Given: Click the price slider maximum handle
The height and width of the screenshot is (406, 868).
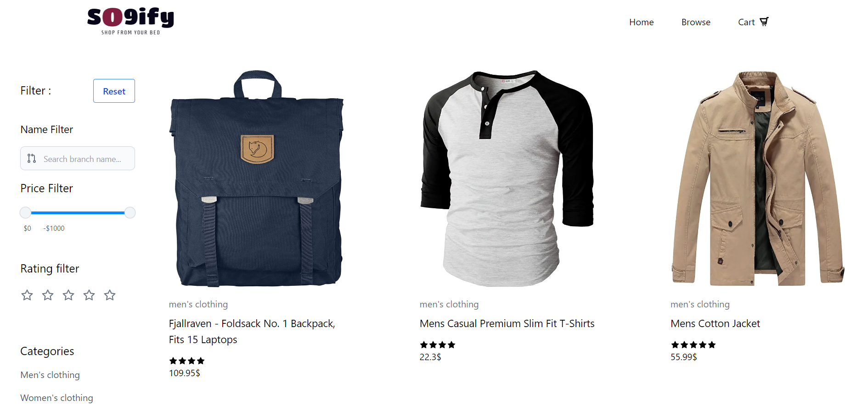Looking at the screenshot, I should [x=130, y=212].
